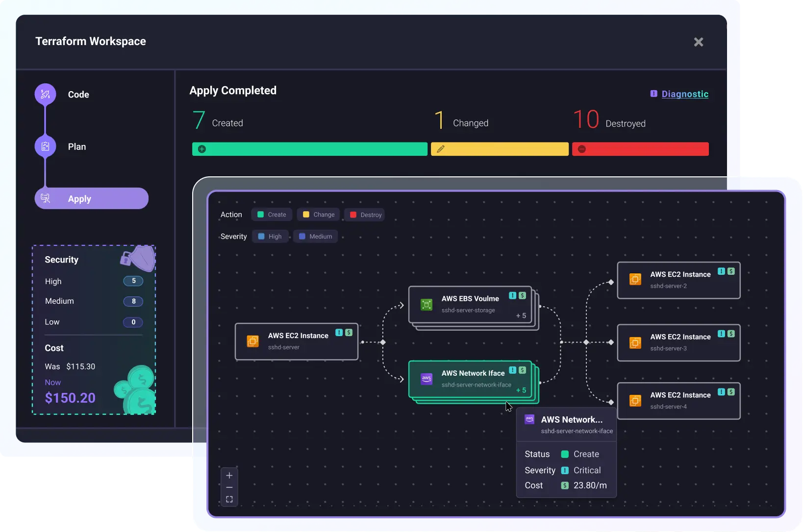Click the previous cost $115.30
Image resolution: width=803 pixels, height=532 pixels.
(x=81, y=366)
